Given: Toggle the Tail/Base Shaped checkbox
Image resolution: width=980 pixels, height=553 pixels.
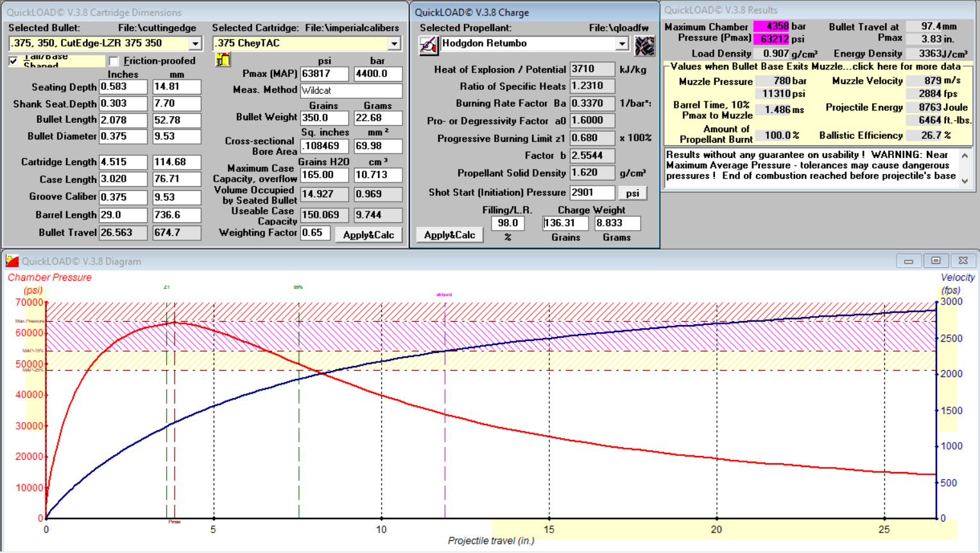Looking at the screenshot, I should coord(13,61).
